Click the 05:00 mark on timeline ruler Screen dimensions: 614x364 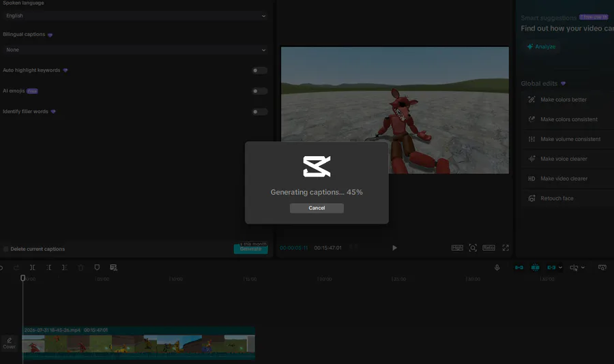[103, 279]
